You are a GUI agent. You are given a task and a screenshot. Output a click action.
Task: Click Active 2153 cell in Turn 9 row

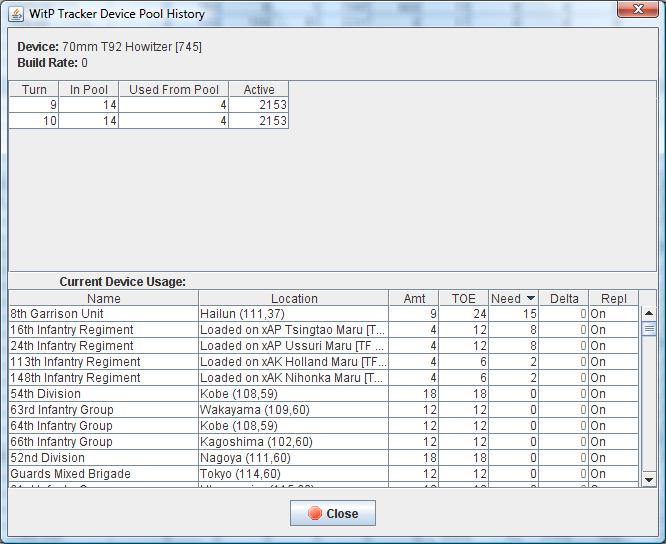[x=259, y=105]
